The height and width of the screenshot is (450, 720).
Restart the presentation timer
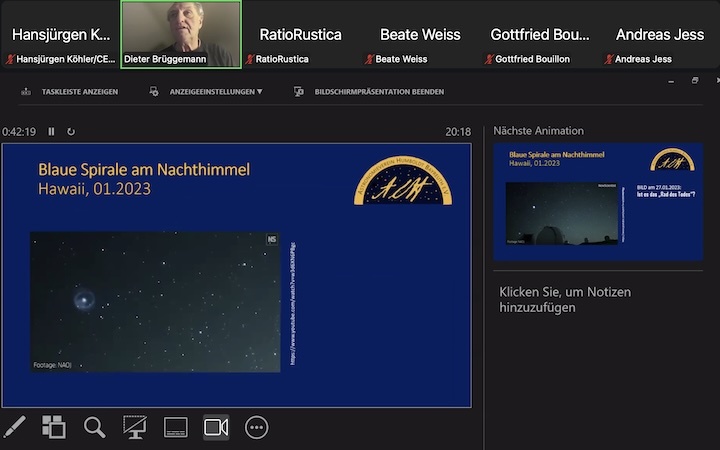point(71,132)
